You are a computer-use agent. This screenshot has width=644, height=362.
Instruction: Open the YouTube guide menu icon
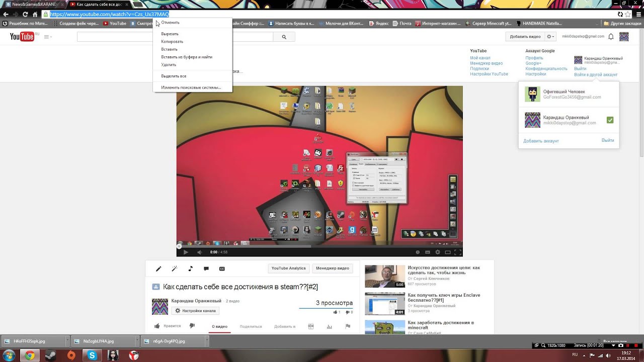point(48,37)
